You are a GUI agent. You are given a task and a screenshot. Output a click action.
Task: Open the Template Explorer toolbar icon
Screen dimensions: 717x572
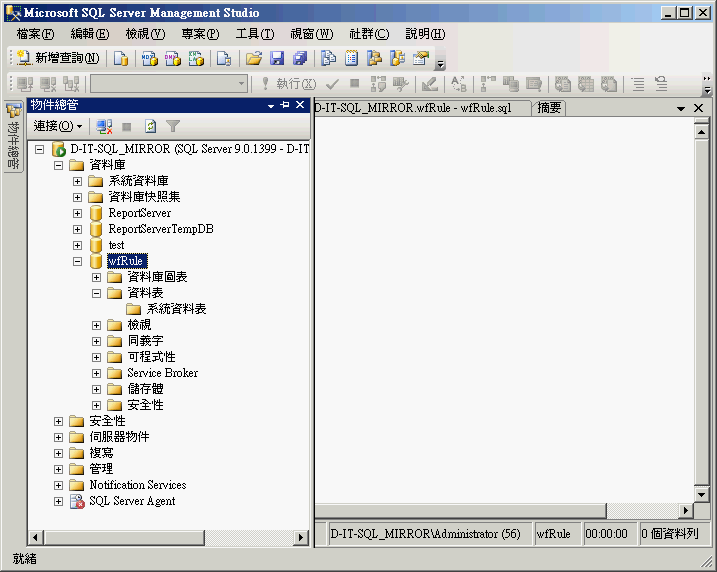397,58
